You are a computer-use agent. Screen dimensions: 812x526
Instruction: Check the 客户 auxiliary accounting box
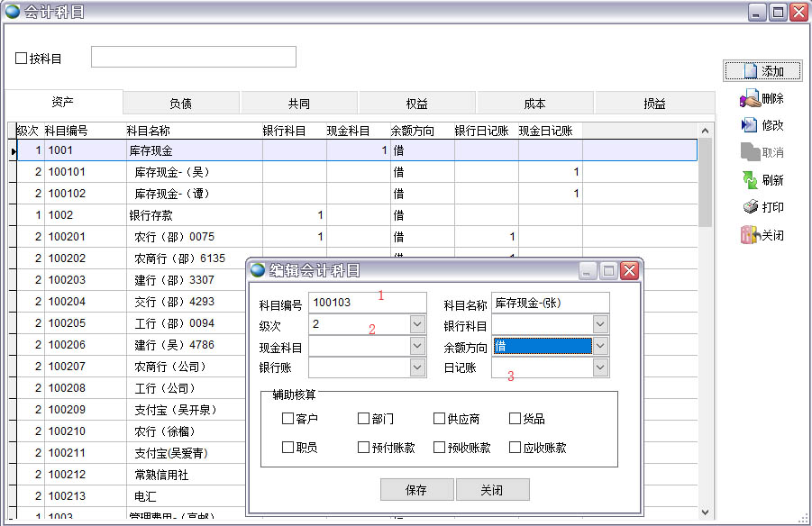[288, 419]
